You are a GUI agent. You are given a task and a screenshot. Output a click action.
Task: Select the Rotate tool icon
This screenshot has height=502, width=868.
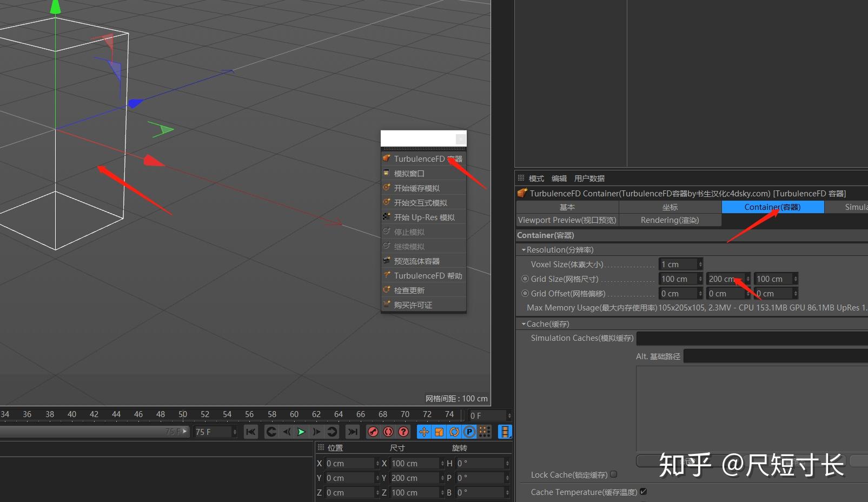454,432
